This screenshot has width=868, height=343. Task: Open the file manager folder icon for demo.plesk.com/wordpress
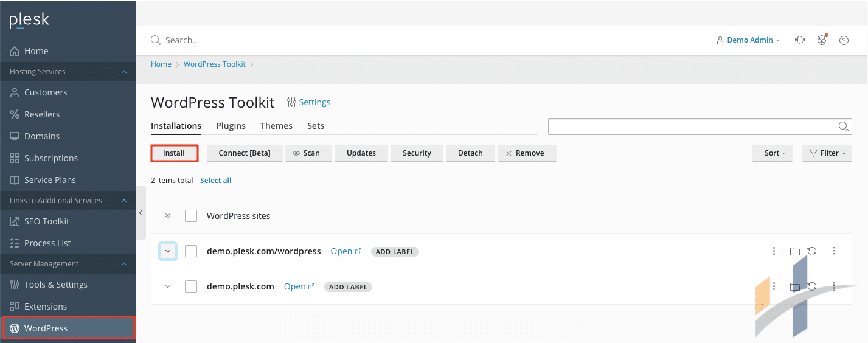[x=794, y=251]
